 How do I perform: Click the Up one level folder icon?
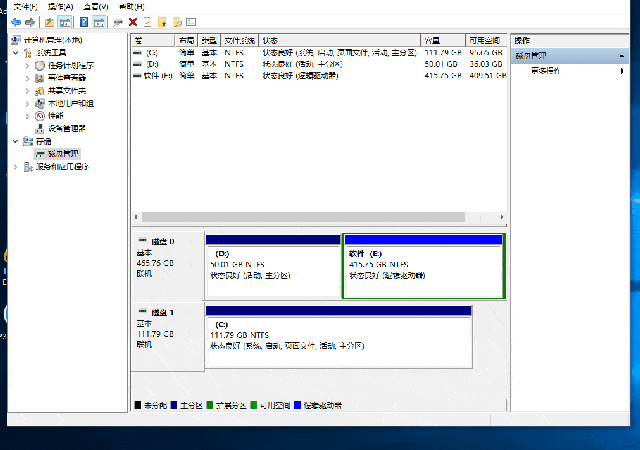click(x=49, y=22)
